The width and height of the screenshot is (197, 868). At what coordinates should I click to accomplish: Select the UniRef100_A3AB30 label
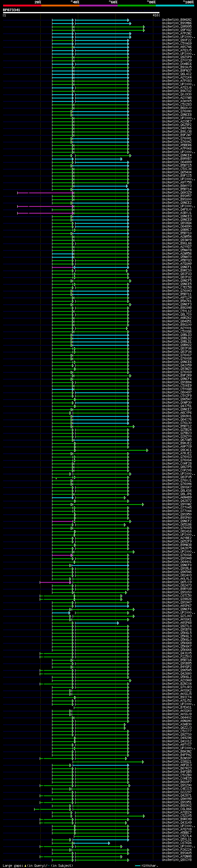click(177, 725)
